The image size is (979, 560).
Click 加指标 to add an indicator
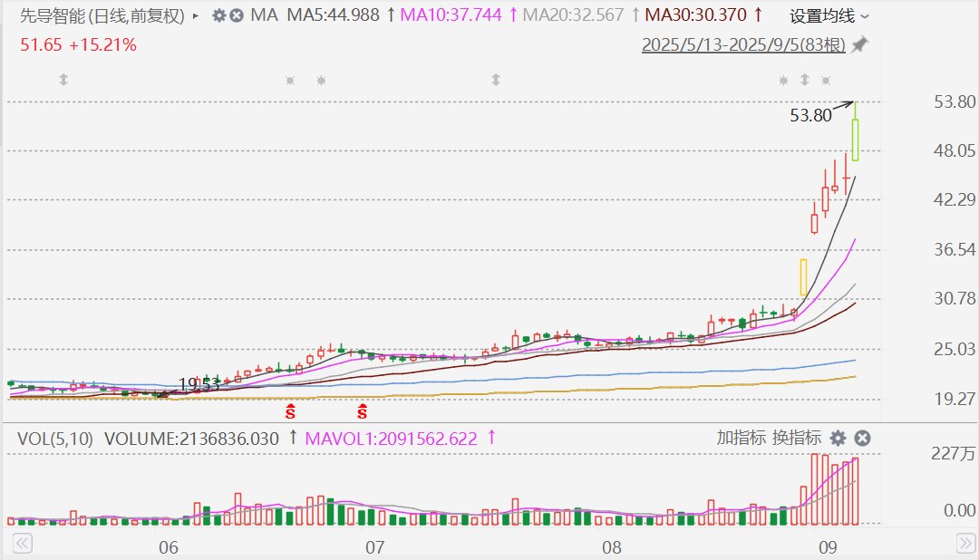click(x=741, y=438)
